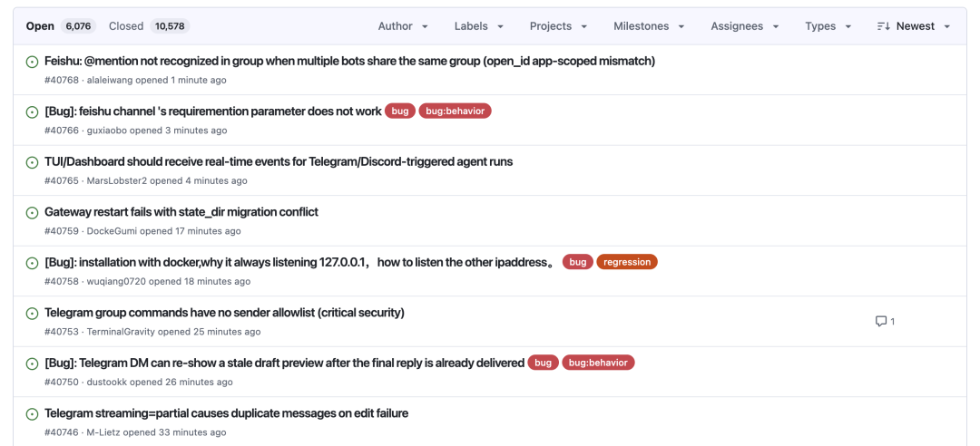This screenshot has height=446, width=980.
Task: Click the sort icon next to Newest
Action: 883,26
